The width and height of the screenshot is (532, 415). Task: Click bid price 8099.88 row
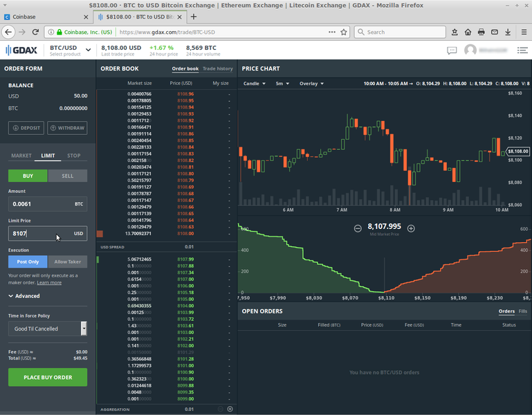pos(166,385)
